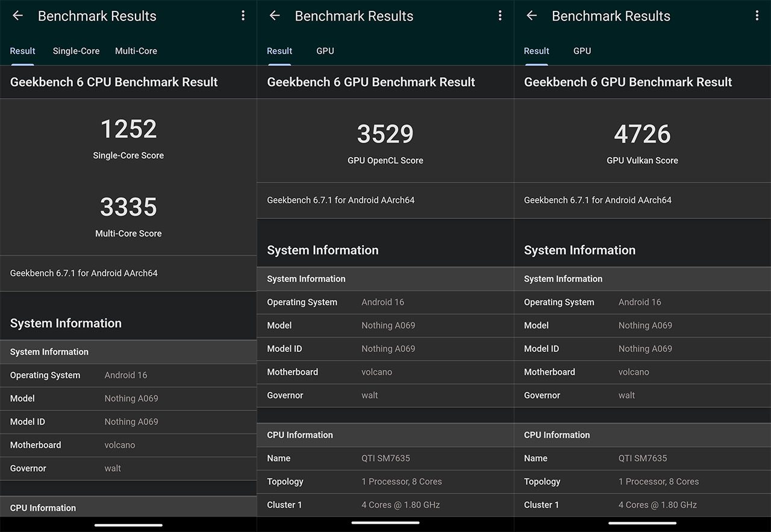Open the GPU tab on the Vulkan screen
The image size is (771, 532).
(x=582, y=51)
